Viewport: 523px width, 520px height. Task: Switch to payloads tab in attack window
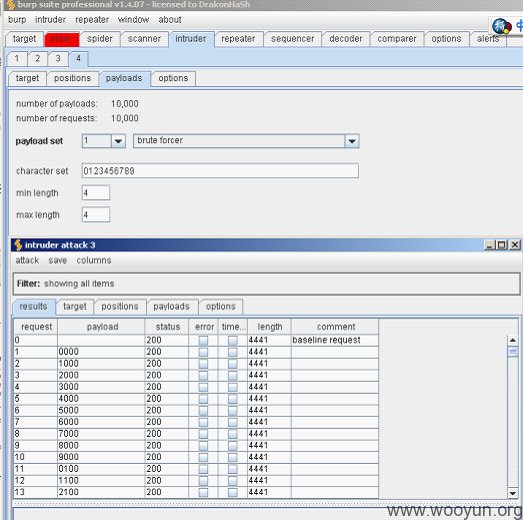tap(171, 307)
